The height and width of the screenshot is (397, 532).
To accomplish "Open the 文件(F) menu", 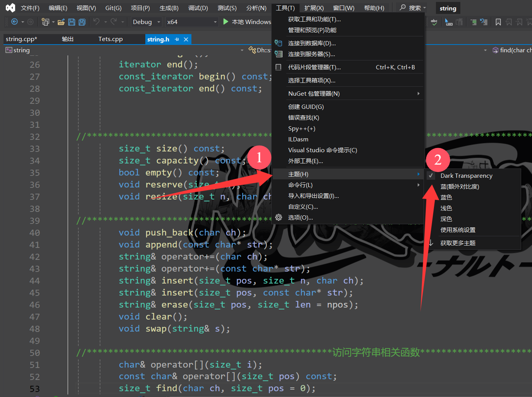I will click(30, 8).
